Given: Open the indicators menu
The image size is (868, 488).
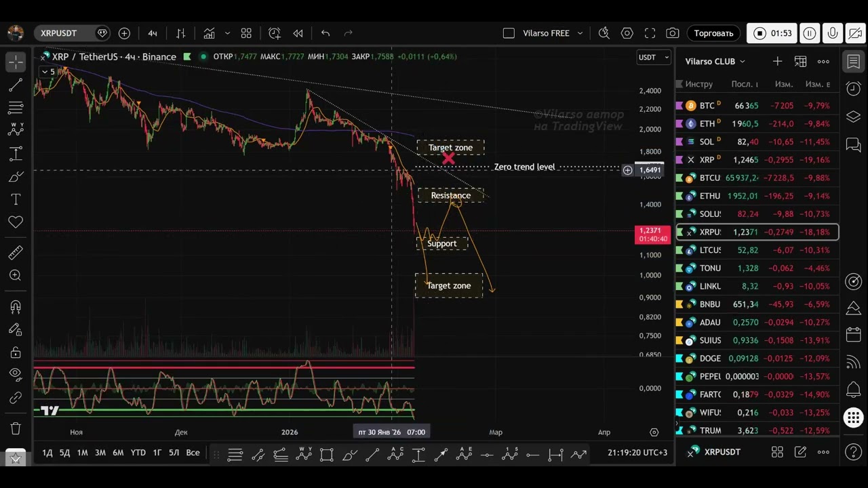Looking at the screenshot, I should pos(209,33).
